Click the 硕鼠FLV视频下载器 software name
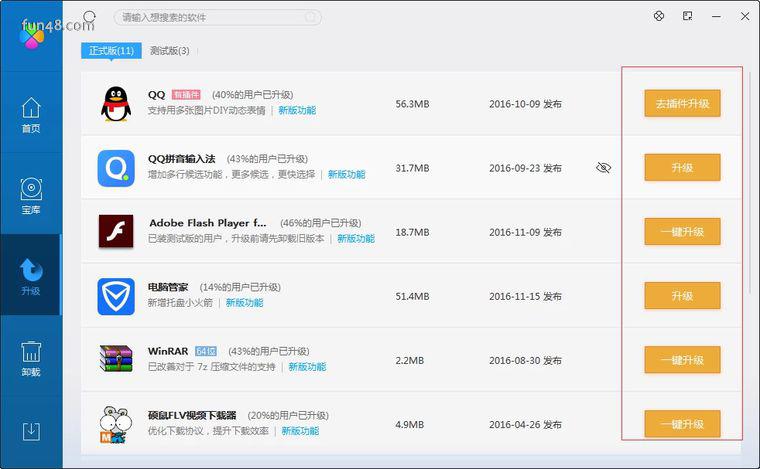The width and height of the screenshot is (760, 469). 192,415
